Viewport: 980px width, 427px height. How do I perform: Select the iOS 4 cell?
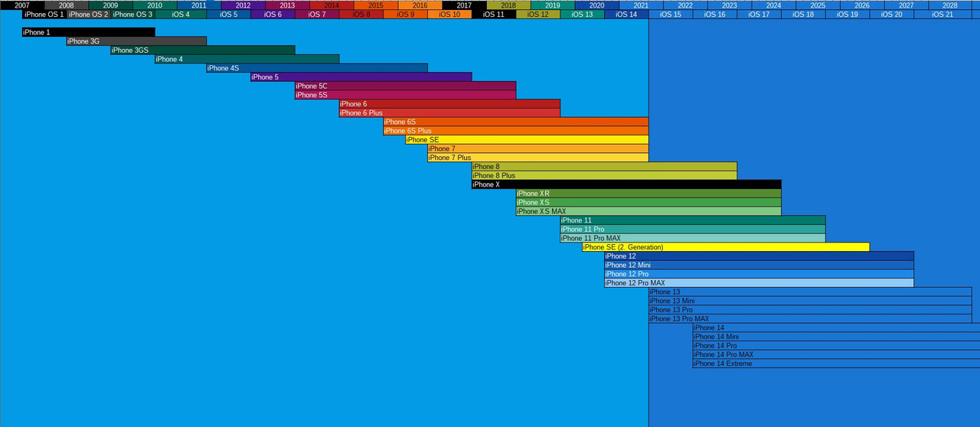[x=181, y=15]
